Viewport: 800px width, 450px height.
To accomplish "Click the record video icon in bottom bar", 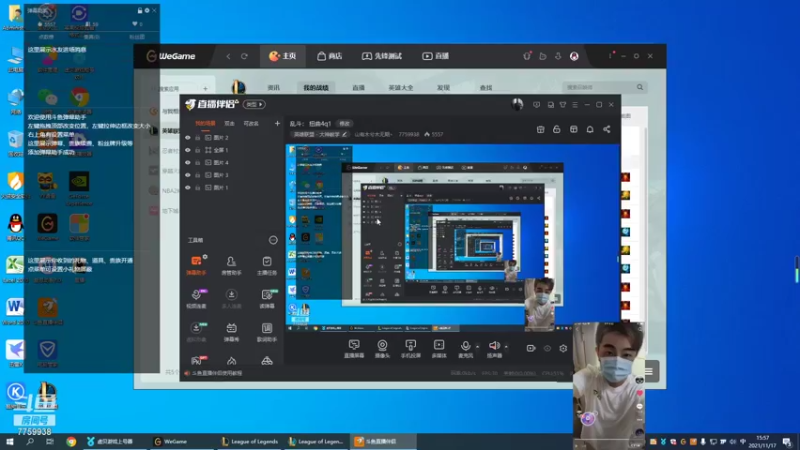I will 531,348.
